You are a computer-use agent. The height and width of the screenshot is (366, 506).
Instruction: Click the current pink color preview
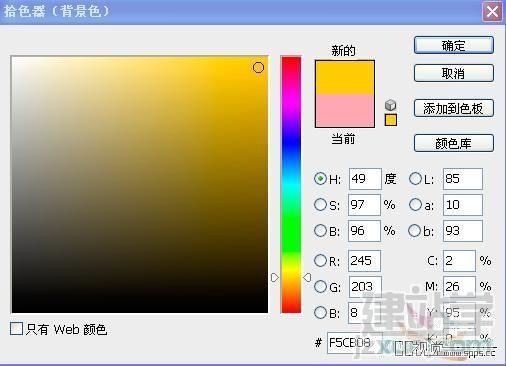click(x=345, y=110)
